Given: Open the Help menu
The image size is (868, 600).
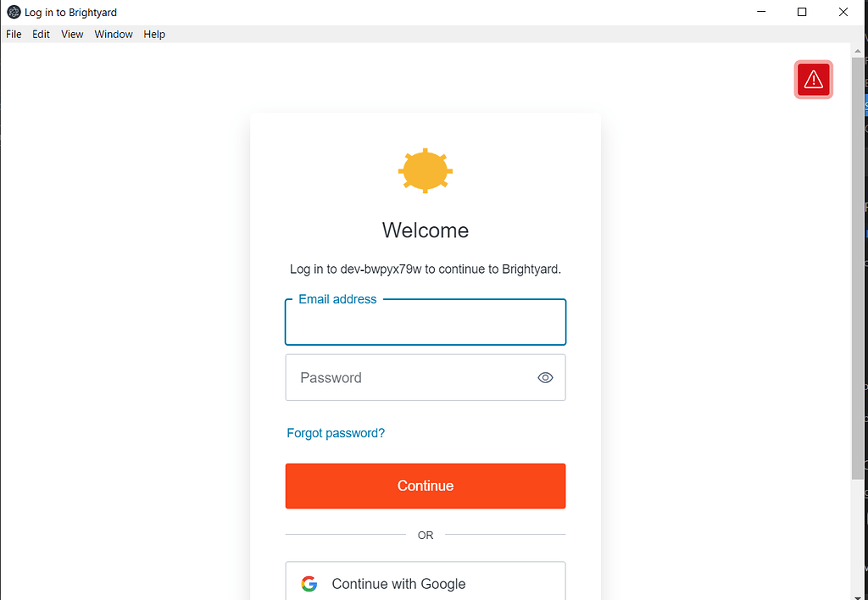Looking at the screenshot, I should tap(153, 34).
